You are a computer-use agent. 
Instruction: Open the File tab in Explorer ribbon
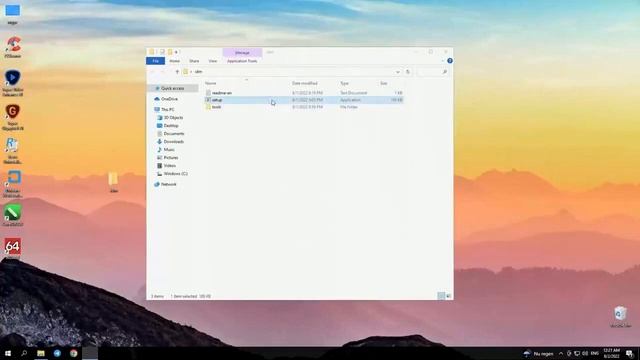tap(156, 61)
